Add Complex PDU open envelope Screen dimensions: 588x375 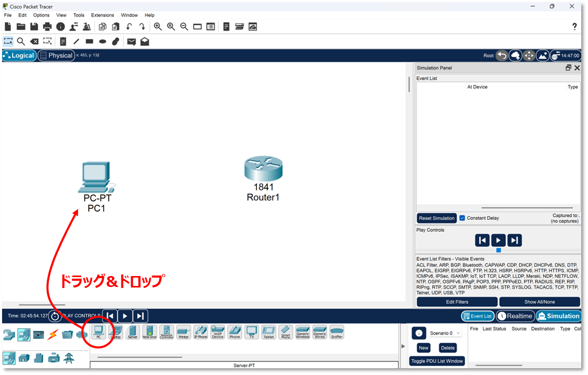click(145, 42)
